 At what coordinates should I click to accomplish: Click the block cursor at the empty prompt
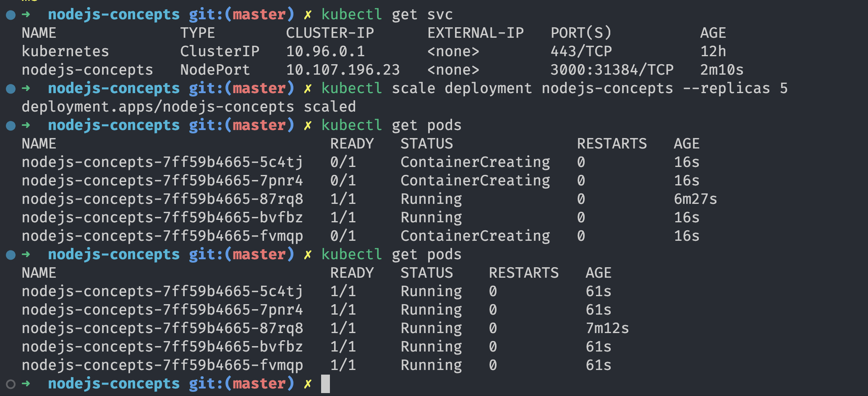[325, 384]
